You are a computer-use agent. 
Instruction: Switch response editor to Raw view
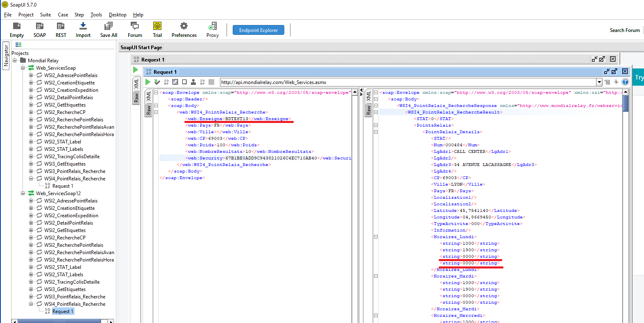tap(368, 110)
